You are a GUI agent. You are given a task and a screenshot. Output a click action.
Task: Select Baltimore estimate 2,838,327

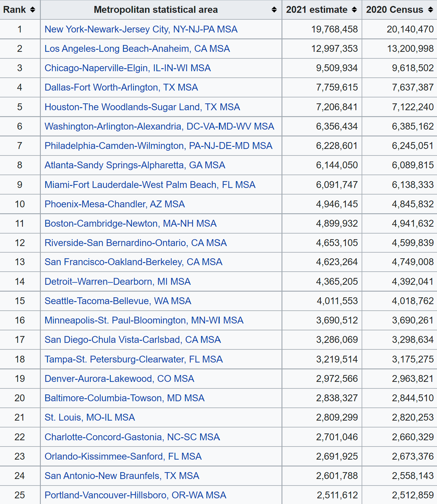(x=337, y=398)
